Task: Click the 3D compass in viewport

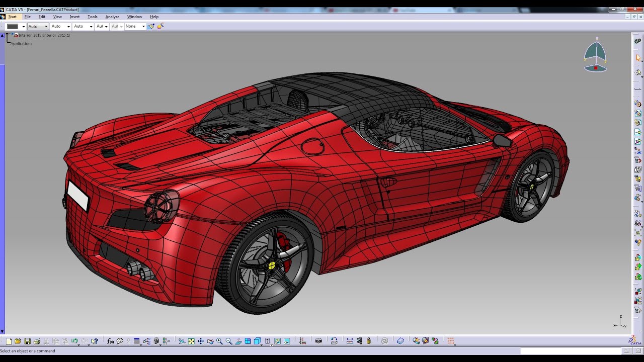Action: [596, 55]
